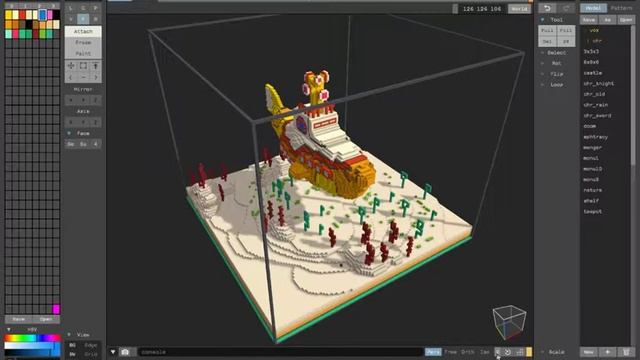Image resolution: width=640 pixels, height=360 pixels.
Task: Toggle Axis X lock
Action: (71, 122)
